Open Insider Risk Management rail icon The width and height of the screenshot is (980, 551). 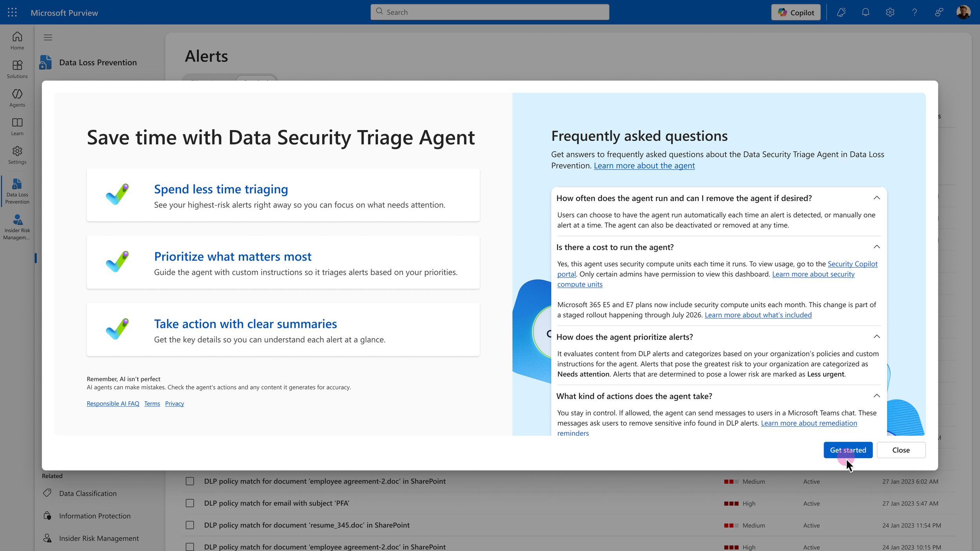point(17,227)
